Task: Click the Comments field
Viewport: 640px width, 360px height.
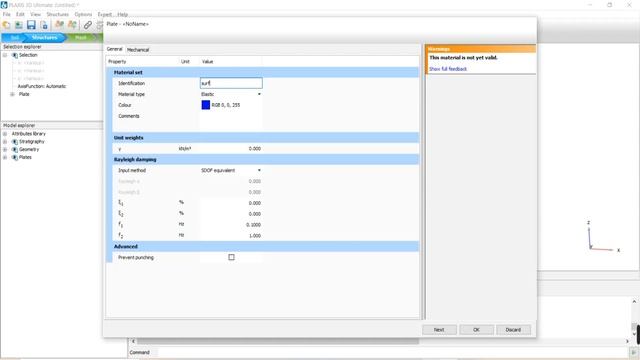Action: tap(231, 120)
